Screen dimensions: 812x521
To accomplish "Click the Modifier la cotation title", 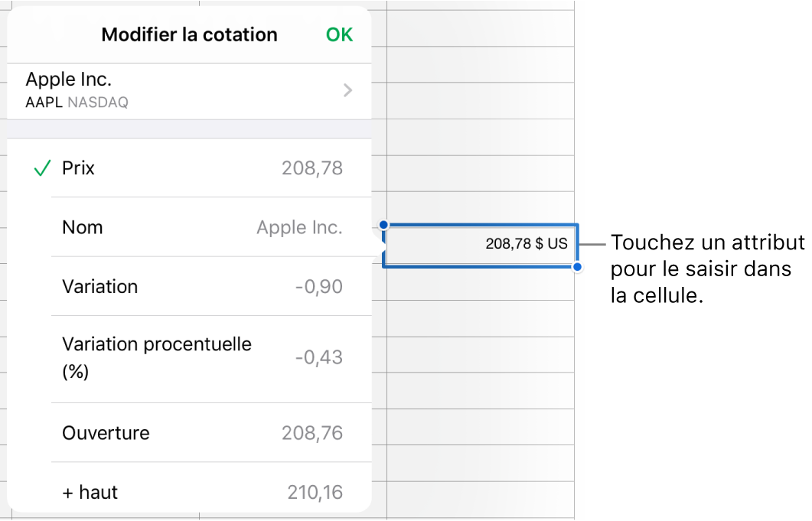I will pyautogui.click(x=189, y=34).
